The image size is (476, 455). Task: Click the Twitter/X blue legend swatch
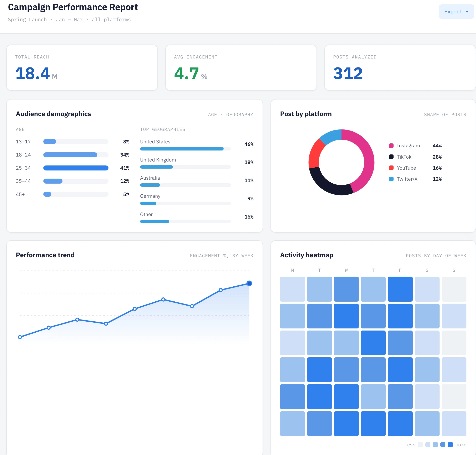(391, 179)
